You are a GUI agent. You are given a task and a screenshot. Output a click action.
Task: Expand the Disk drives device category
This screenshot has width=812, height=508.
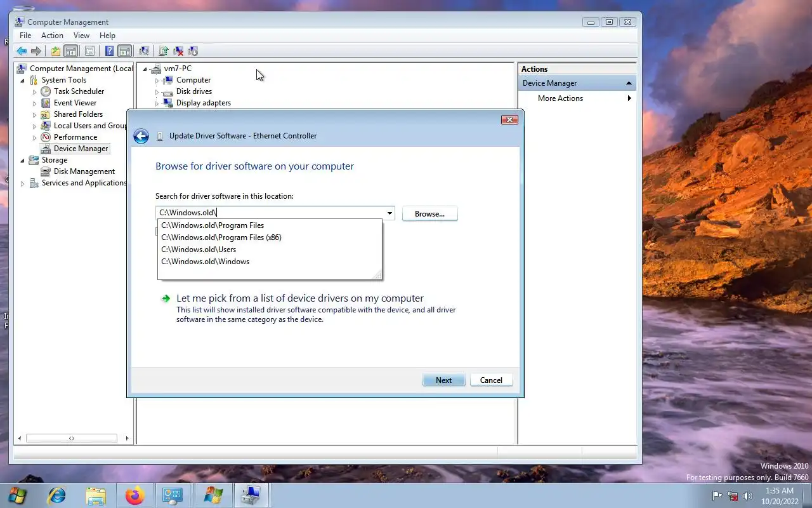pyautogui.click(x=157, y=92)
